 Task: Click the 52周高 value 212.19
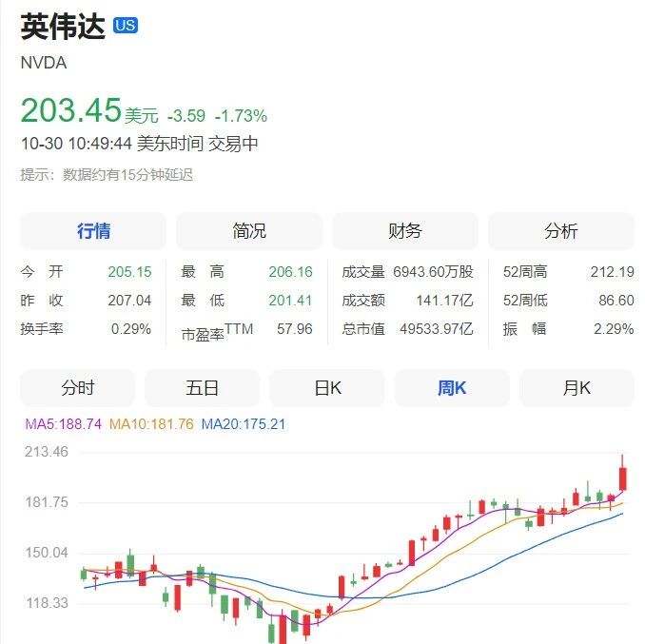pos(612,272)
